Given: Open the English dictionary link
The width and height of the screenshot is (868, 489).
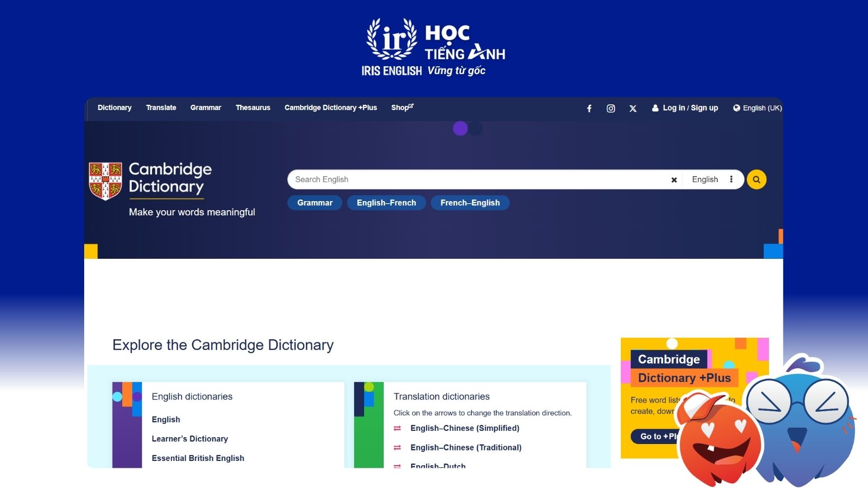Looking at the screenshot, I should (x=166, y=420).
